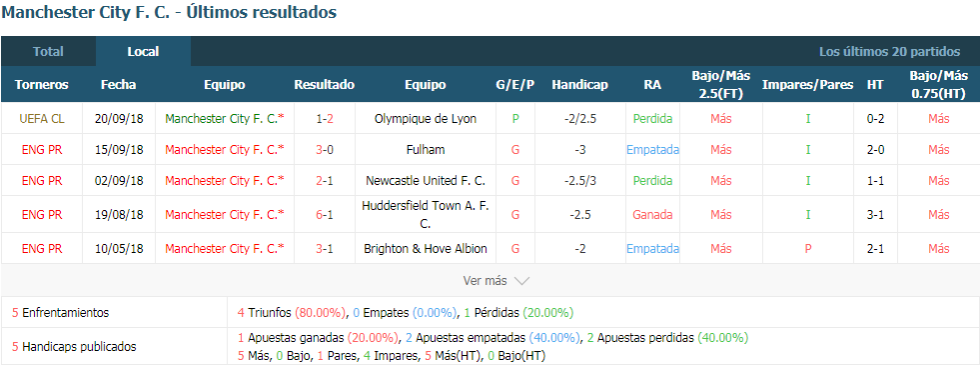Open Huddersfield Town A. F. C. link
980x368 pixels.
425,214
